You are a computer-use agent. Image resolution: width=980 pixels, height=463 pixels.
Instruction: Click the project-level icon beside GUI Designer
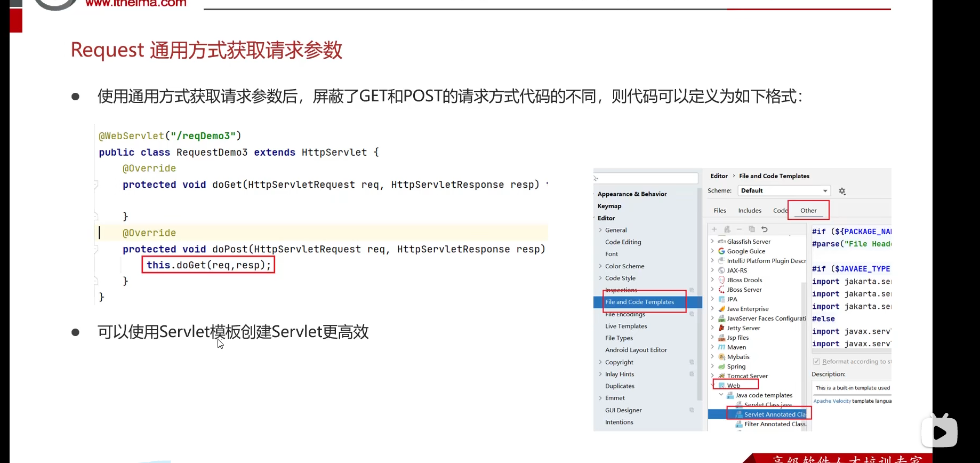click(692, 410)
